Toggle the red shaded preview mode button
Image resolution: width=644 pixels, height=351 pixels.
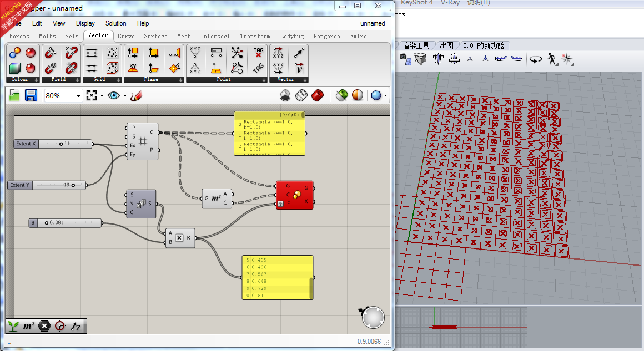[x=318, y=95]
